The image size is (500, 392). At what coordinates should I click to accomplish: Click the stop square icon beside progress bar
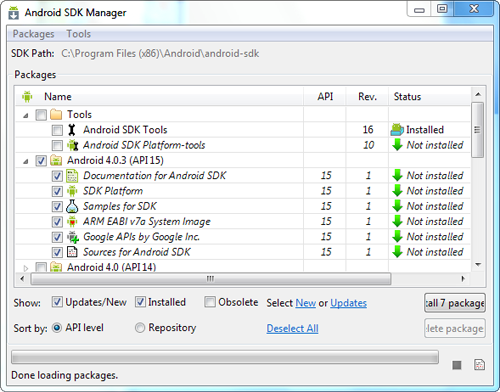[457, 365]
